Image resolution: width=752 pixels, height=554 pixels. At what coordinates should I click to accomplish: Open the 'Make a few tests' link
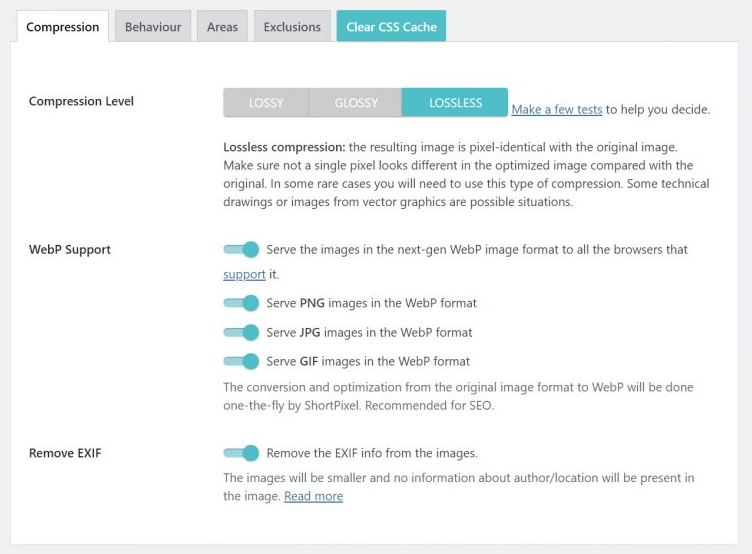(557, 110)
